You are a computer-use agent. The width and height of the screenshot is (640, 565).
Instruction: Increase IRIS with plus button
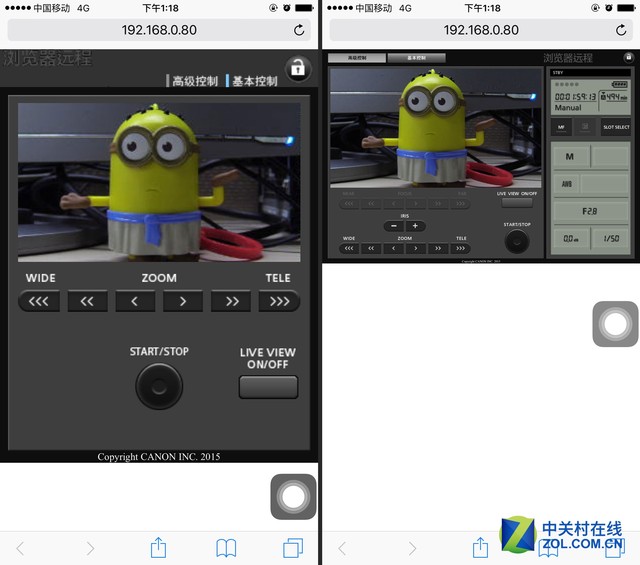point(416,226)
